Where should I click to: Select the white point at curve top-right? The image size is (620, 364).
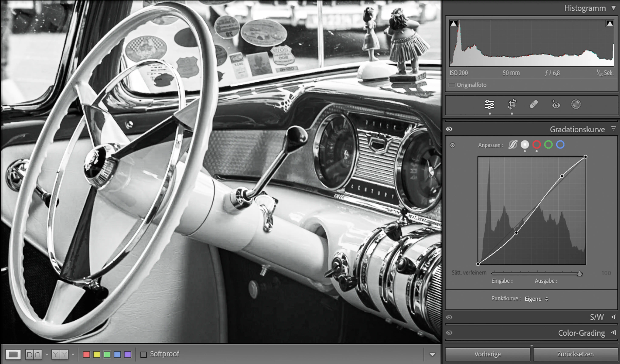click(x=586, y=157)
